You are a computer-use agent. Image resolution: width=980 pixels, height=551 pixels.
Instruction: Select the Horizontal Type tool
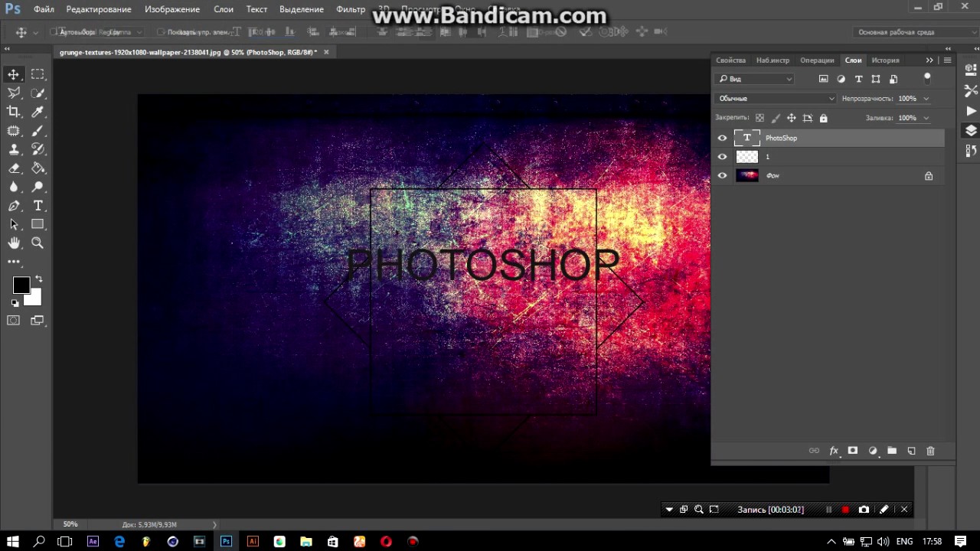(38, 206)
